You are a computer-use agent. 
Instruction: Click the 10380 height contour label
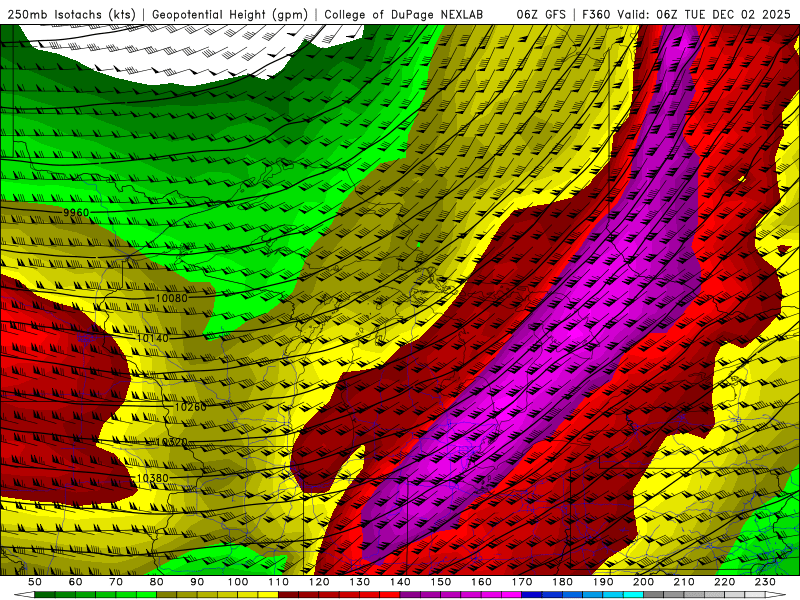click(153, 478)
